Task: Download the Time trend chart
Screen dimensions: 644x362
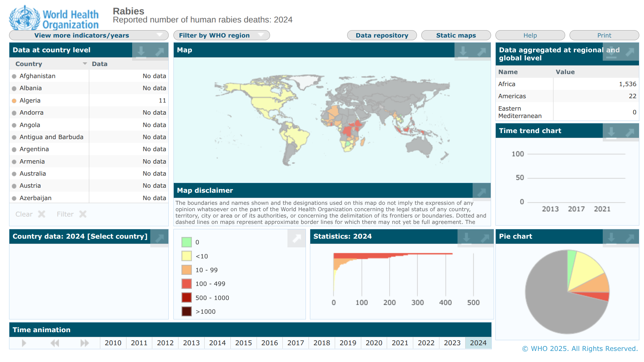Action: pyautogui.click(x=611, y=132)
